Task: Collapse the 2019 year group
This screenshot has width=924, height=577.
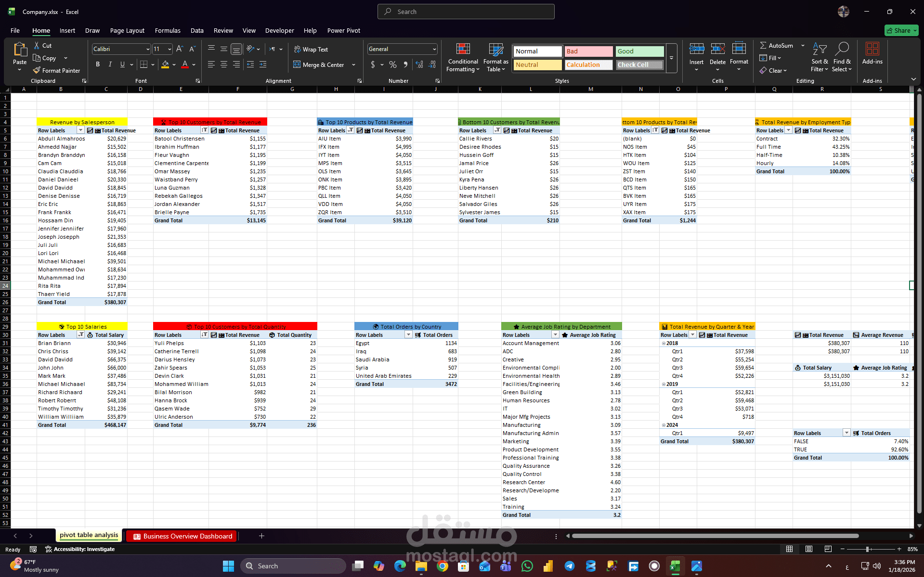Action: (x=664, y=385)
